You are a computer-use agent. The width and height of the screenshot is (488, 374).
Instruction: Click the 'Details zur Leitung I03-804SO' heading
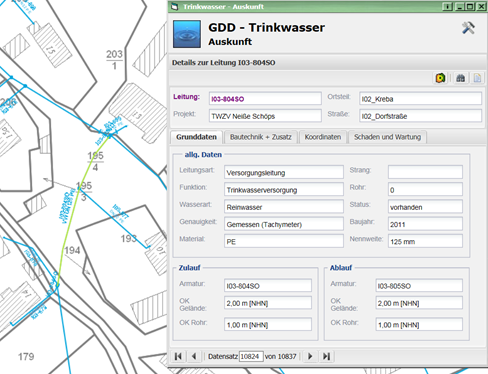223,63
